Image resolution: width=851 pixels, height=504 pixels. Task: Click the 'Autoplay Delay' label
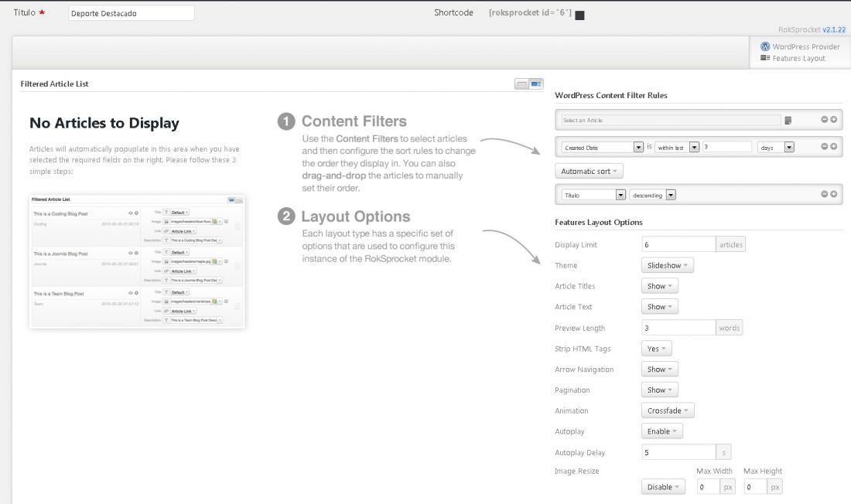(579, 452)
